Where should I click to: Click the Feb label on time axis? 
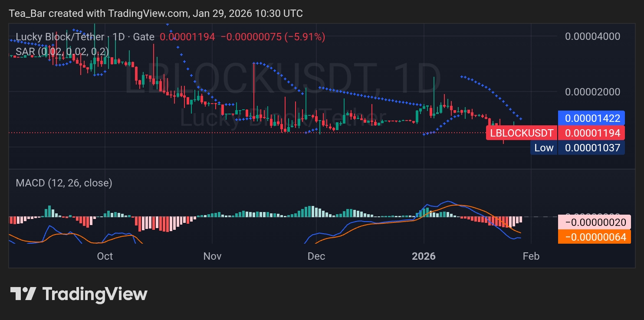point(531,256)
